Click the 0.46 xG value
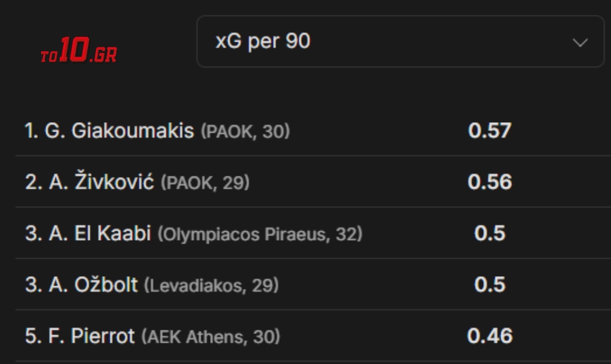 click(489, 337)
